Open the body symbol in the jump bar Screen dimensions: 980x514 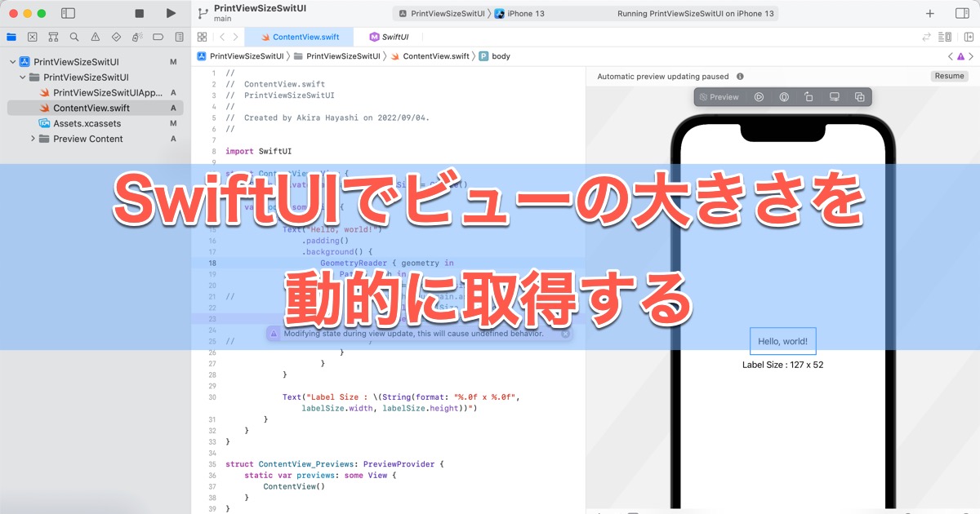pyautogui.click(x=495, y=56)
